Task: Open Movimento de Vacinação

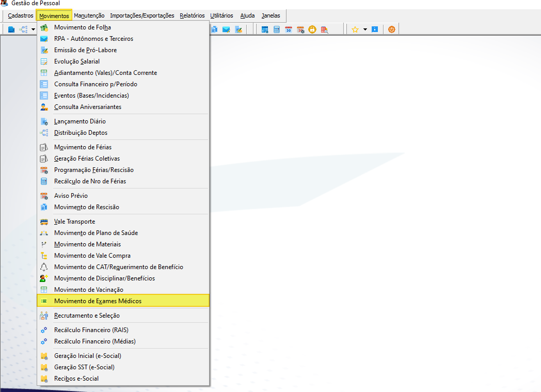Action: point(123,290)
